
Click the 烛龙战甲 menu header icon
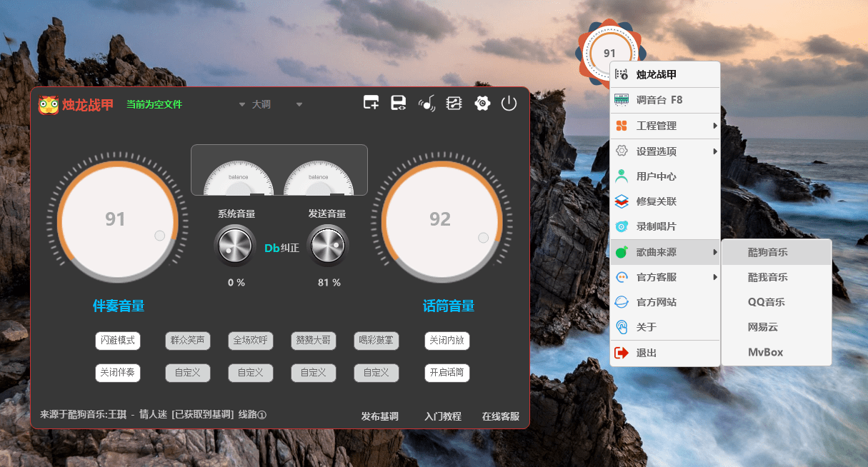point(622,74)
